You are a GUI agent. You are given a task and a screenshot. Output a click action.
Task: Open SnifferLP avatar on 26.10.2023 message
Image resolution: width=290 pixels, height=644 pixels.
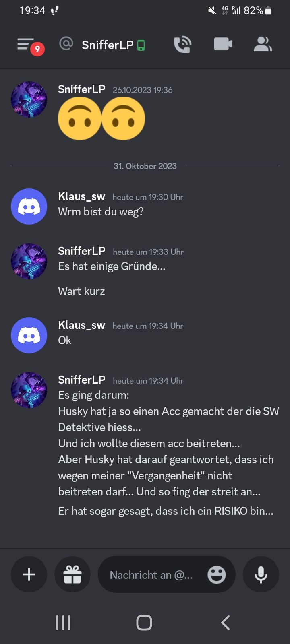(29, 99)
